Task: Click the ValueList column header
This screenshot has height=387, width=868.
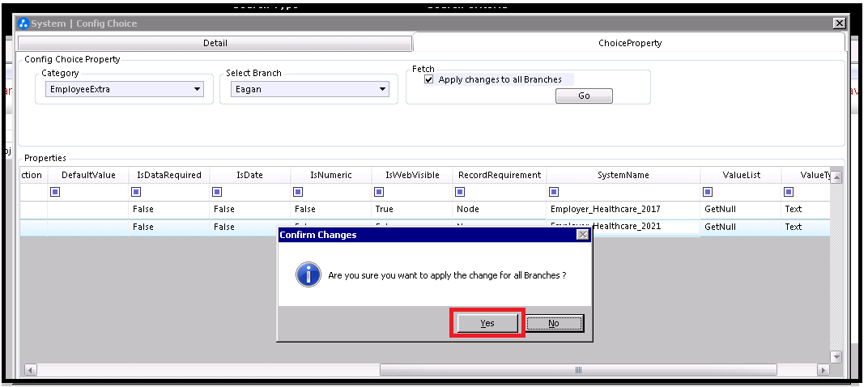Action: 741,175
